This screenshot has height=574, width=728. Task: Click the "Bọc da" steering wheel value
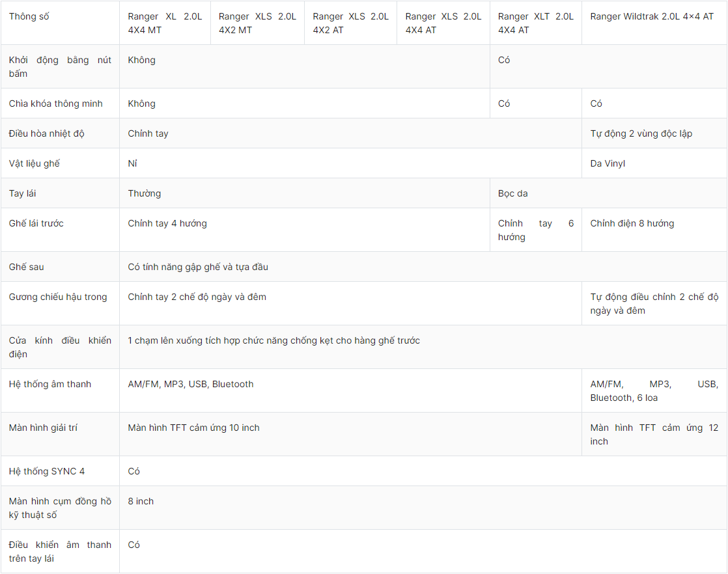(512, 193)
